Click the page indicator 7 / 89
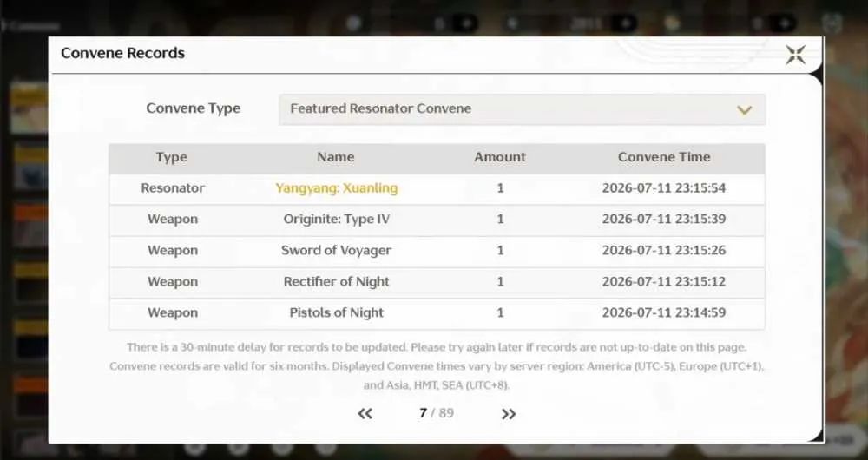Image resolution: width=868 pixels, height=460 pixels. (437, 413)
